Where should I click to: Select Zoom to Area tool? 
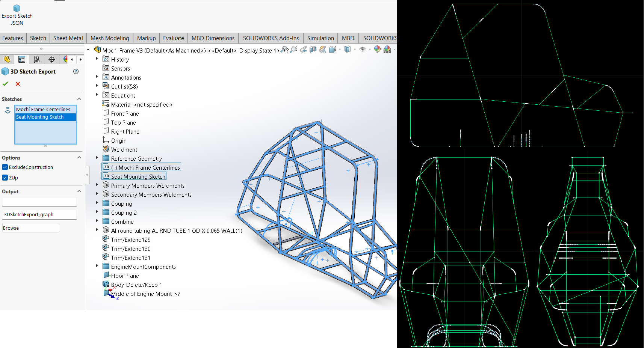pos(293,49)
